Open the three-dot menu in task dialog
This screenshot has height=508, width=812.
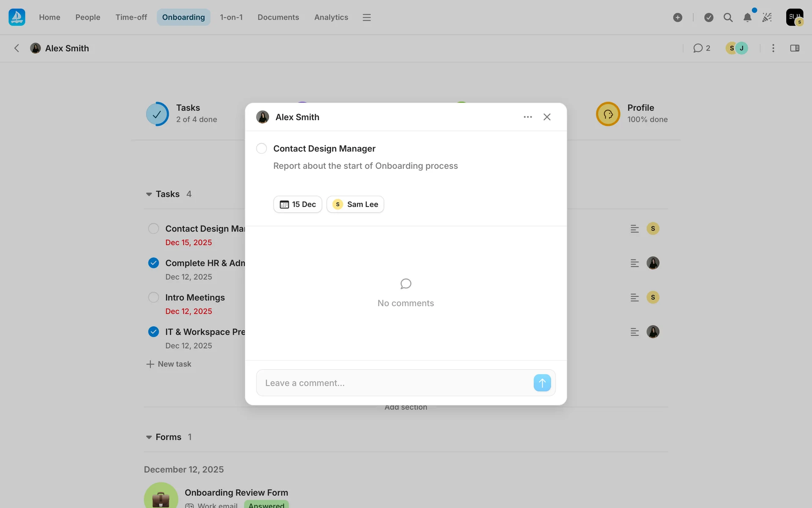[x=527, y=117]
